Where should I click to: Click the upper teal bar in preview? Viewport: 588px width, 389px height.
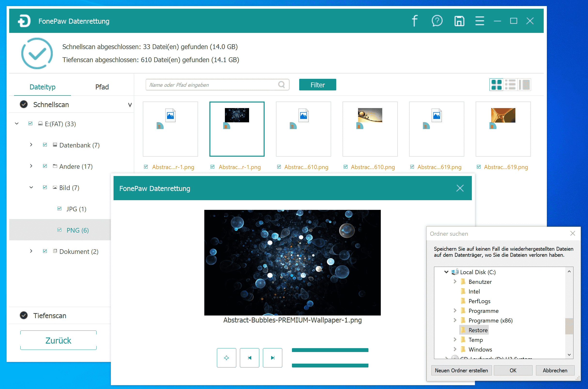330,350
